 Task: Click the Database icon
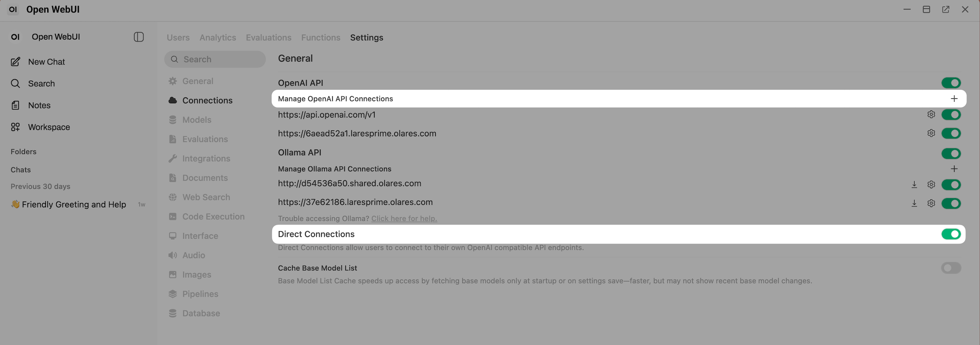pyautogui.click(x=173, y=313)
